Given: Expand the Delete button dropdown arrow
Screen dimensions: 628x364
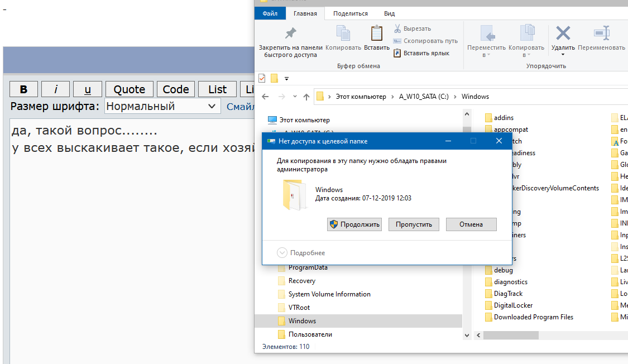Looking at the screenshot, I should [x=563, y=55].
